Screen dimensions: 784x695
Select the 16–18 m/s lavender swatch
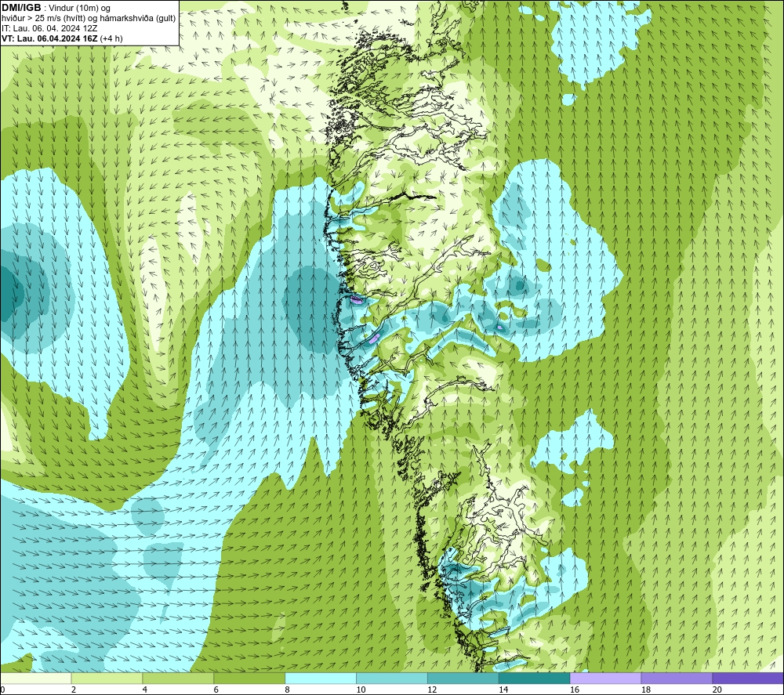point(605,678)
